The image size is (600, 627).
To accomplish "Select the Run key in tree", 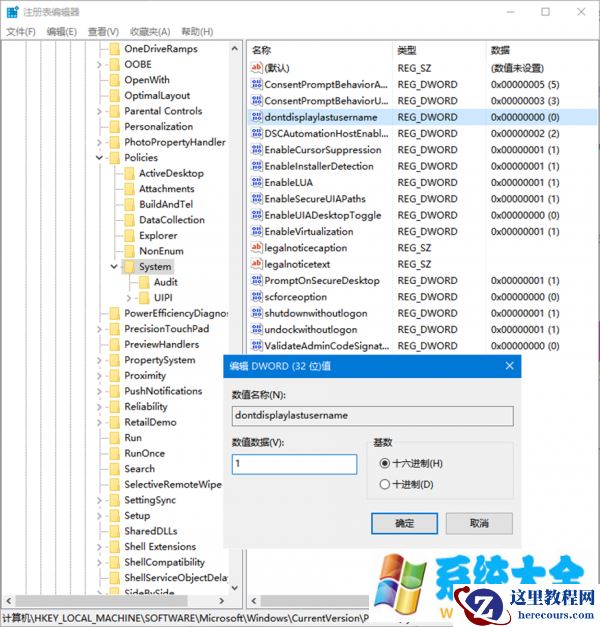I will click(133, 438).
